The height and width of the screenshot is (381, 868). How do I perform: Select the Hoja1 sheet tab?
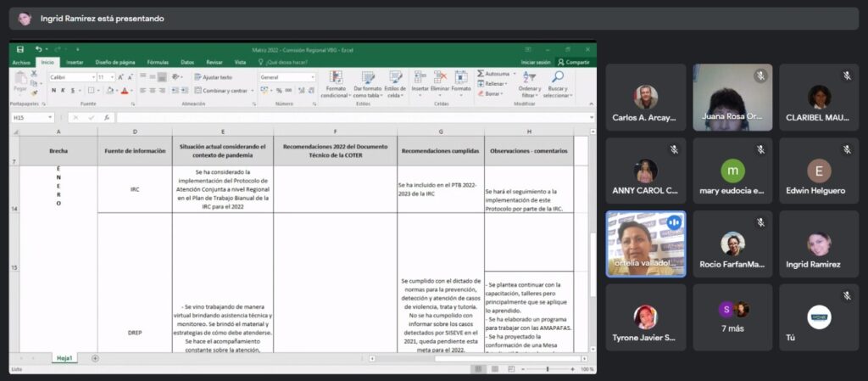(x=66, y=358)
